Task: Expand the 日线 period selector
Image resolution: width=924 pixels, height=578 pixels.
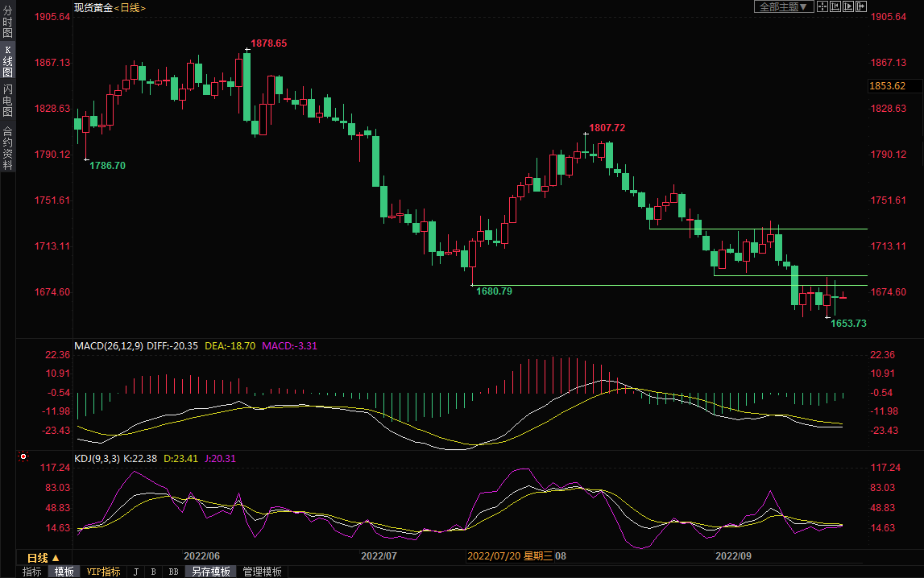Action: click(44, 558)
